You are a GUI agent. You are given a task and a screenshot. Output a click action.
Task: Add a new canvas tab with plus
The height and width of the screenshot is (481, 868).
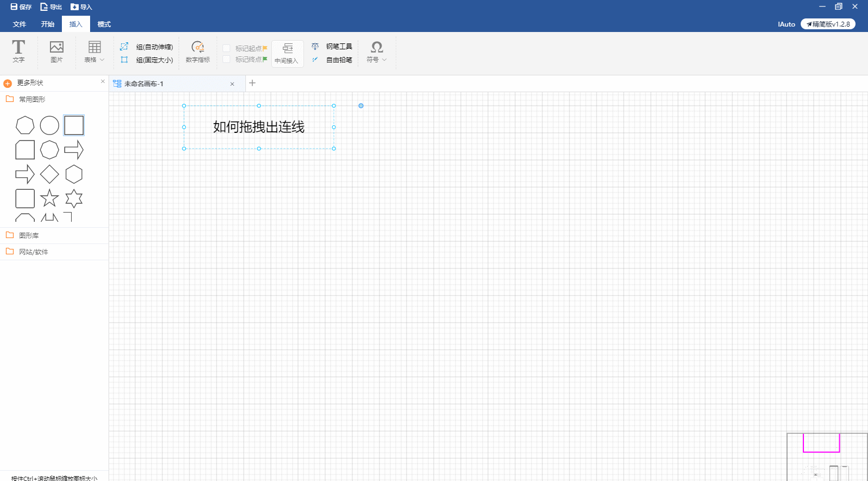pyautogui.click(x=252, y=83)
